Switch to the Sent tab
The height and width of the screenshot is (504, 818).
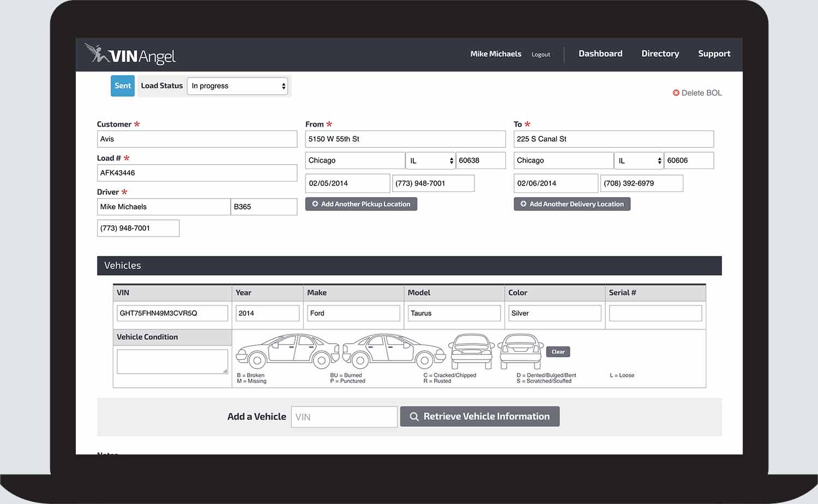tap(122, 86)
